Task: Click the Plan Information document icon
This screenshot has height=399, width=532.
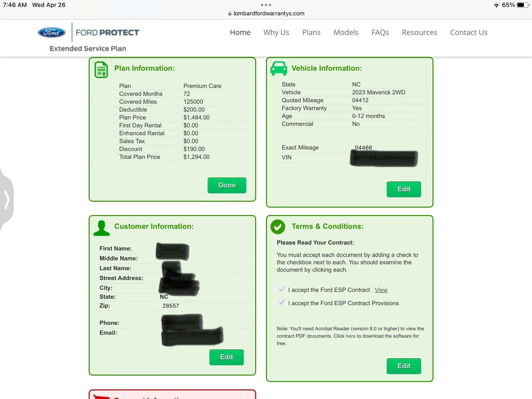Action: click(x=101, y=70)
